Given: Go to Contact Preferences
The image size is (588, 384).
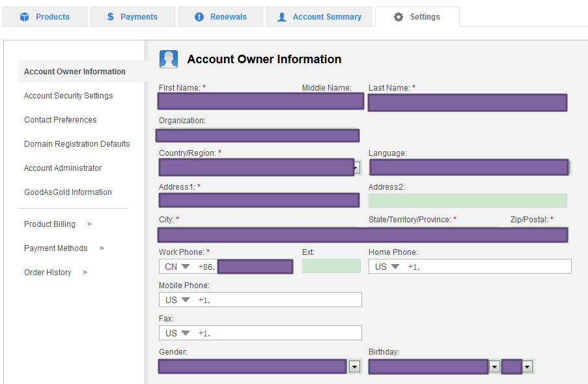Looking at the screenshot, I should coord(60,120).
